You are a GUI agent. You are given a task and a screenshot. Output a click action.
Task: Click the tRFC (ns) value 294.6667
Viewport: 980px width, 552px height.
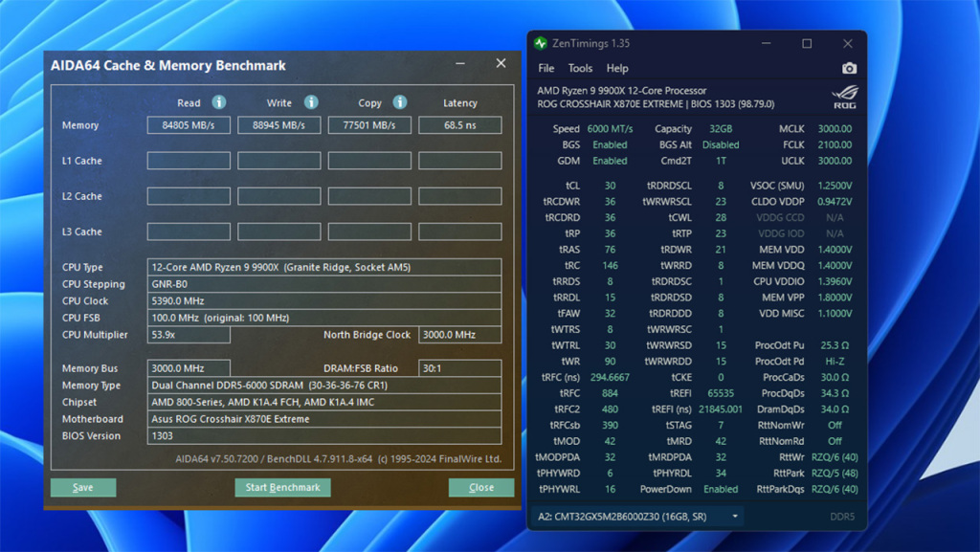(610, 377)
